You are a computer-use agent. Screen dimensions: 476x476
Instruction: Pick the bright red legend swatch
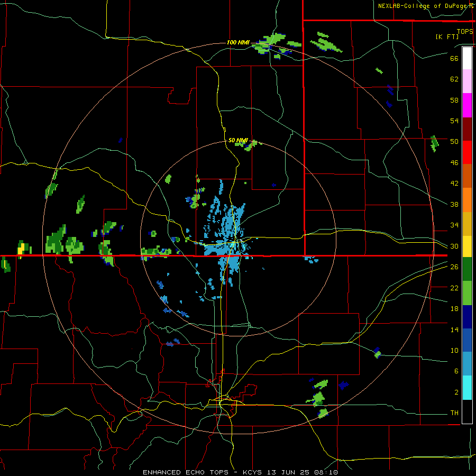coord(467,152)
